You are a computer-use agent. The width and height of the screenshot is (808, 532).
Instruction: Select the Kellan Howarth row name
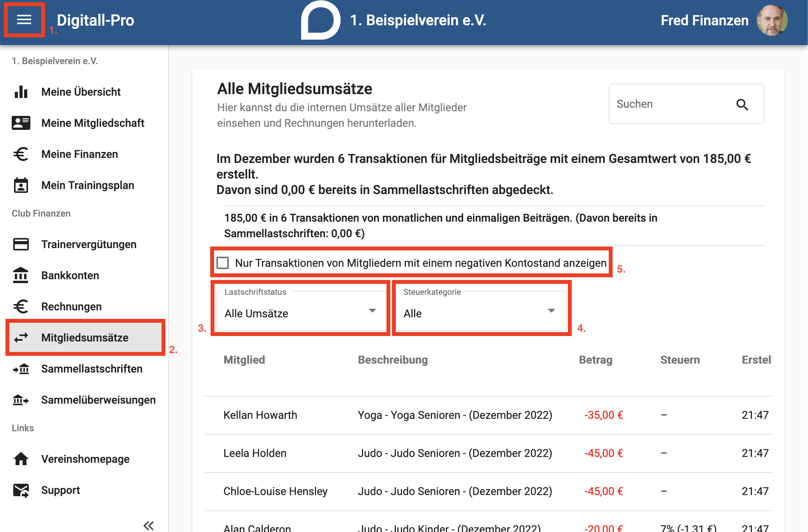(260, 415)
